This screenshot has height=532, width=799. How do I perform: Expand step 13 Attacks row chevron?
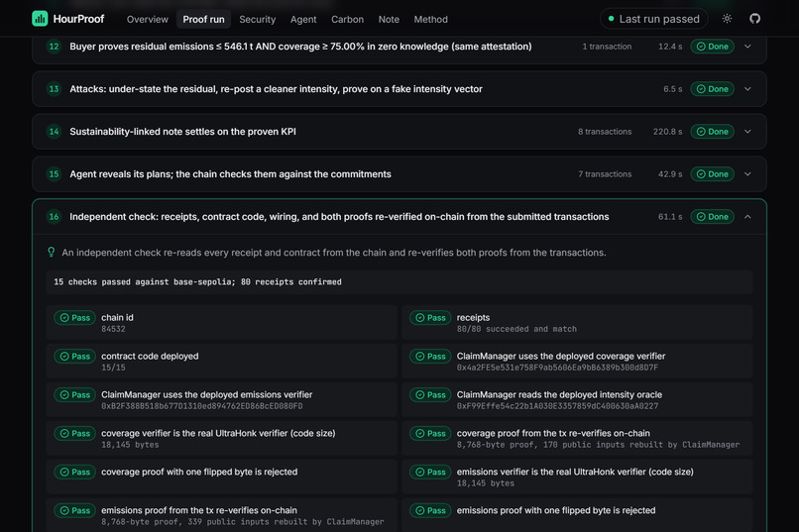click(x=747, y=89)
